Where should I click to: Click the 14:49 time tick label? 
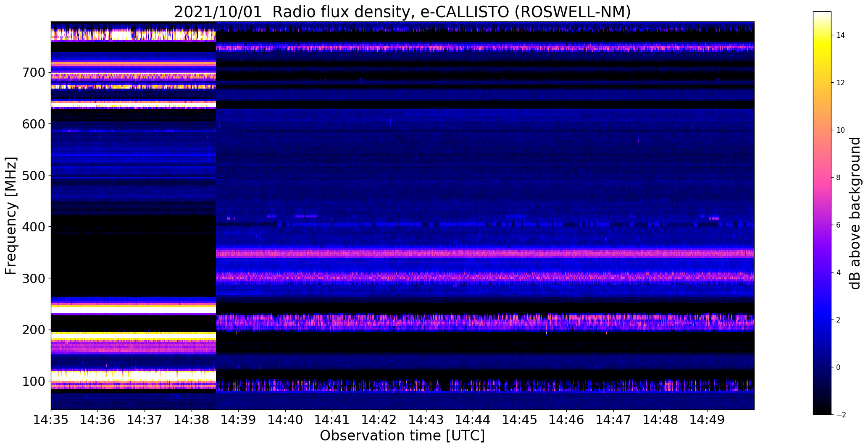coord(708,419)
